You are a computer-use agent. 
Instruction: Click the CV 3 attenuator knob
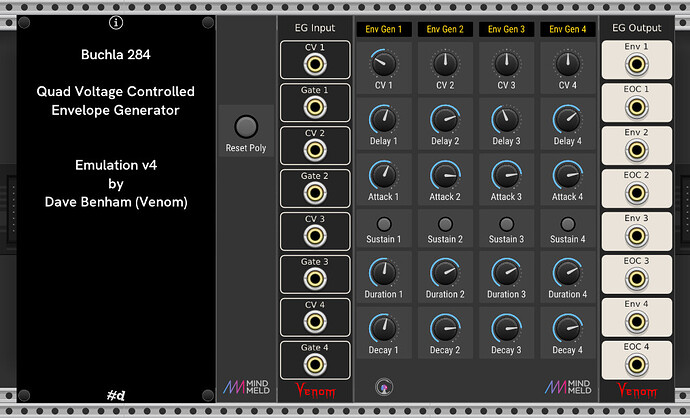click(x=506, y=63)
